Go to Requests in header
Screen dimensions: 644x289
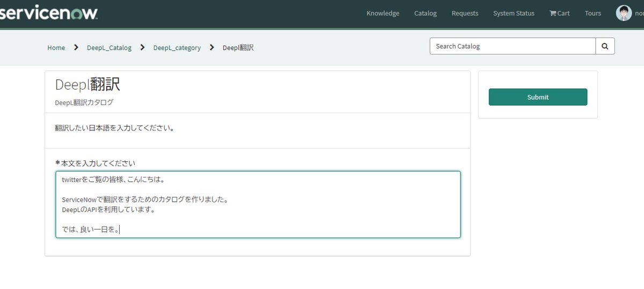tap(465, 13)
